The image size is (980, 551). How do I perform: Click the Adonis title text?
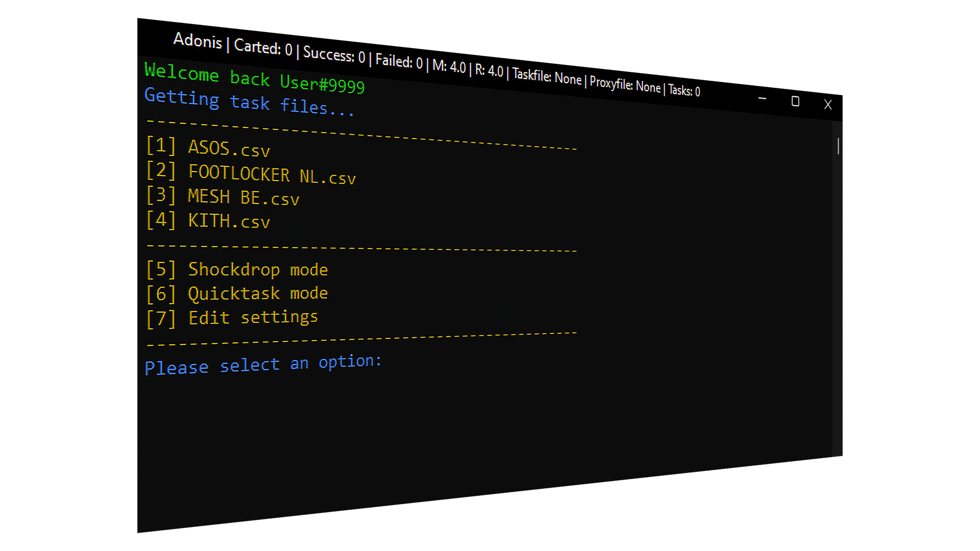pos(198,40)
